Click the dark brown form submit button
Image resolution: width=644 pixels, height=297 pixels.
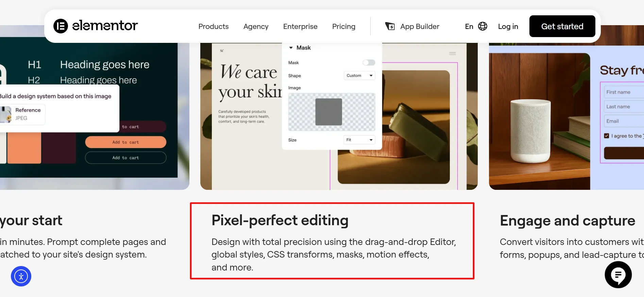click(624, 153)
